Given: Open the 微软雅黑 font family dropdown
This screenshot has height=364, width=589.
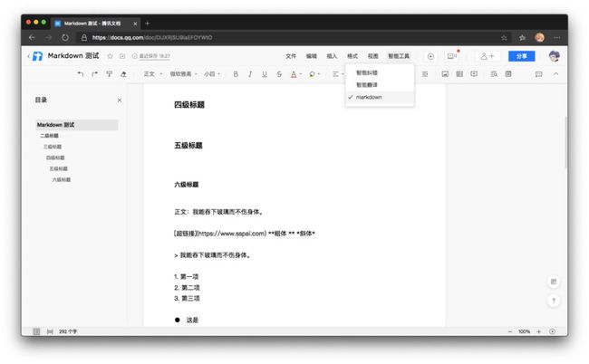Looking at the screenshot, I should 183,74.
